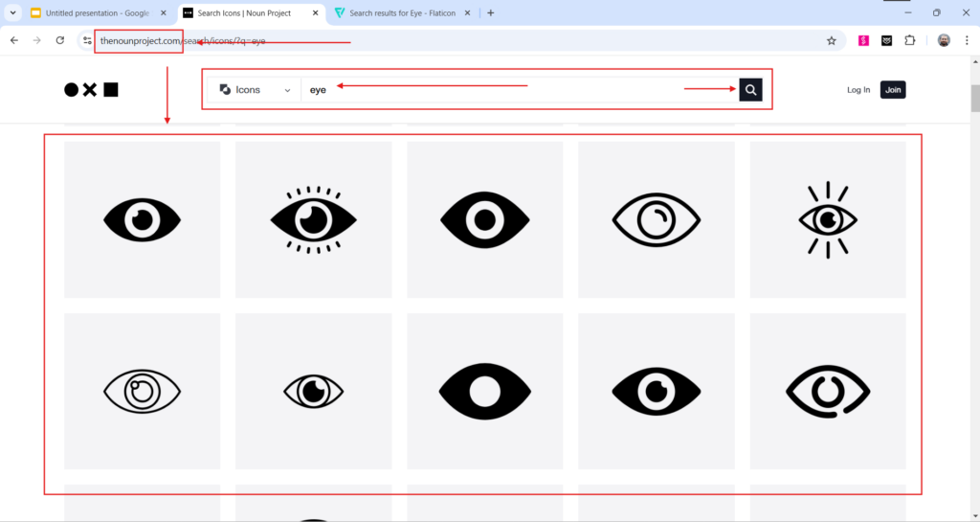The image size is (980, 522).
Task: Click the magnifying glass search button
Action: click(x=750, y=90)
